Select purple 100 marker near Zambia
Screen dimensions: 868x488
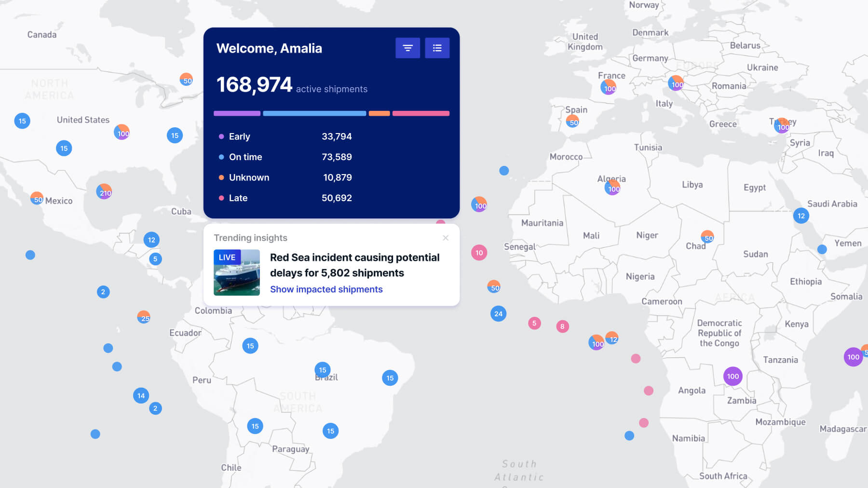tap(732, 376)
